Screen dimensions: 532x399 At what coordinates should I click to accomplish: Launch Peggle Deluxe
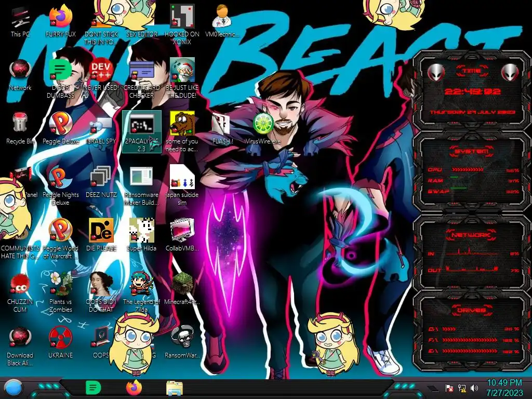pos(60,129)
